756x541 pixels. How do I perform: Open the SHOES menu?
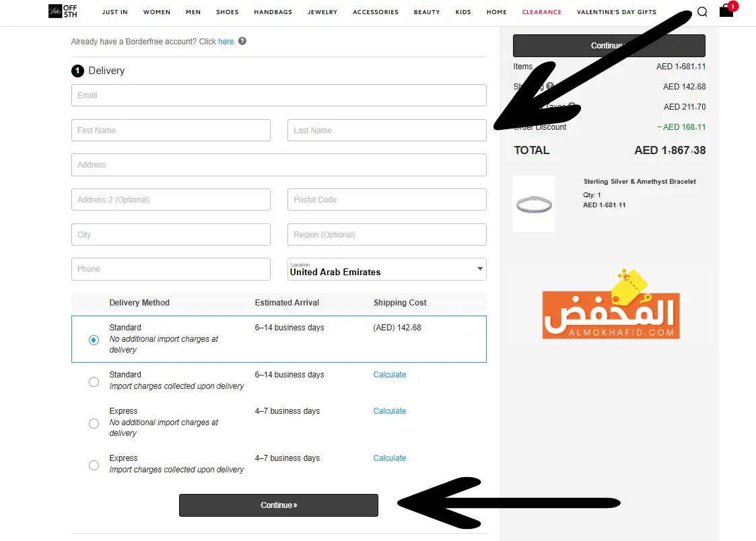tap(227, 12)
